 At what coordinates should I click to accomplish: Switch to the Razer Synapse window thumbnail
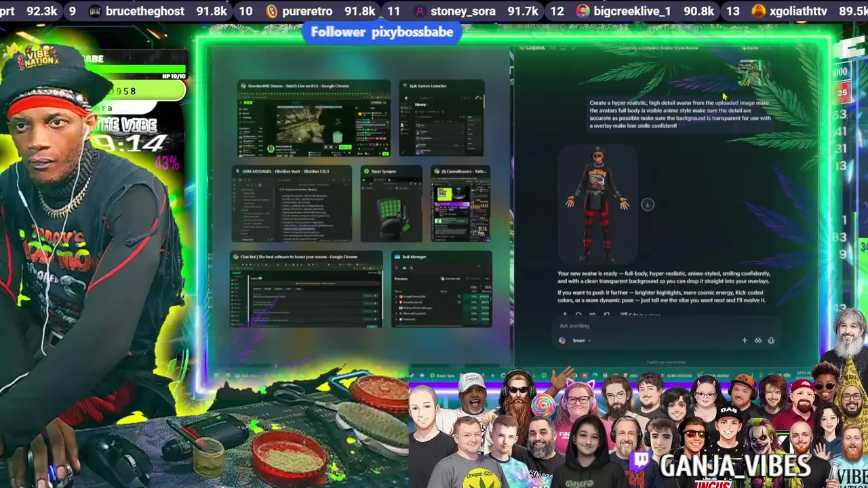(x=391, y=204)
